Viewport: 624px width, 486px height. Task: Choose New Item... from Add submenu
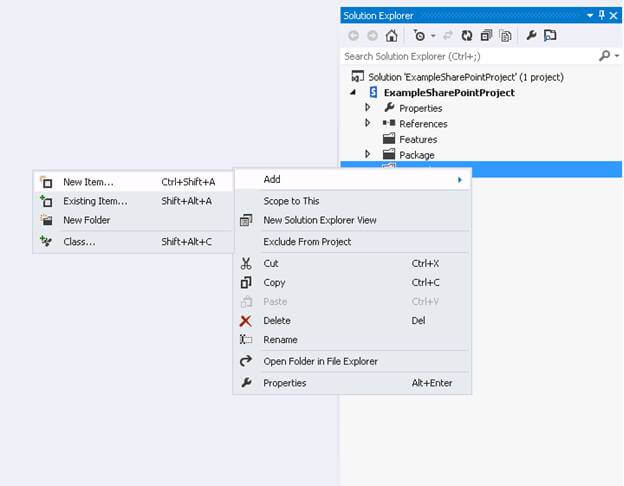tap(133, 182)
